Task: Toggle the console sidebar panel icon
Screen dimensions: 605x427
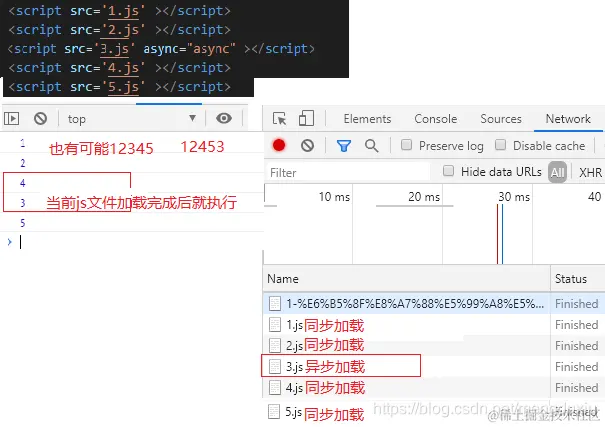Action: [12, 118]
